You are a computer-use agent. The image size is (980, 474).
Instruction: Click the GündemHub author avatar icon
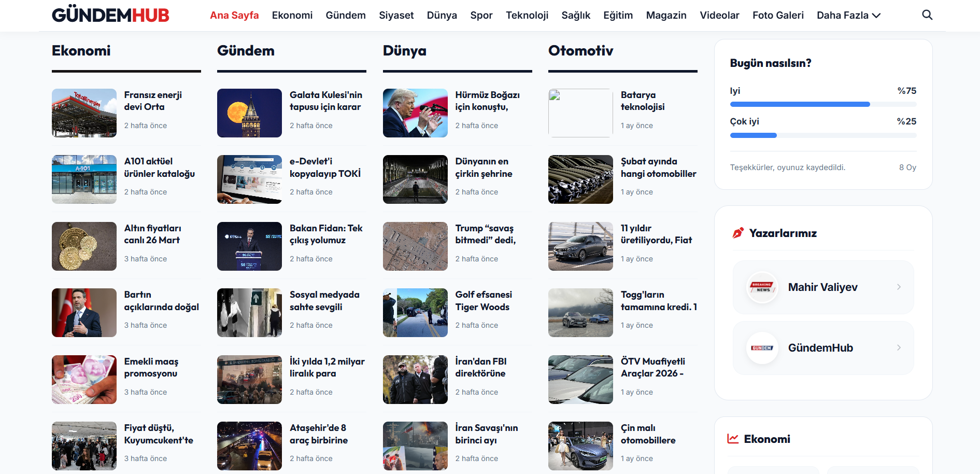click(x=762, y=348)
